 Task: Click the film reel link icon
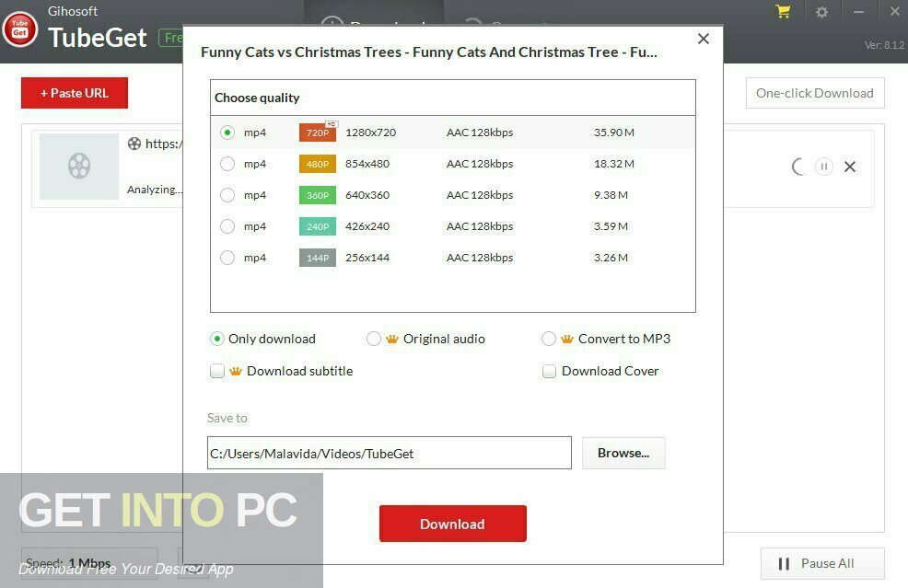tap(134, 144)
